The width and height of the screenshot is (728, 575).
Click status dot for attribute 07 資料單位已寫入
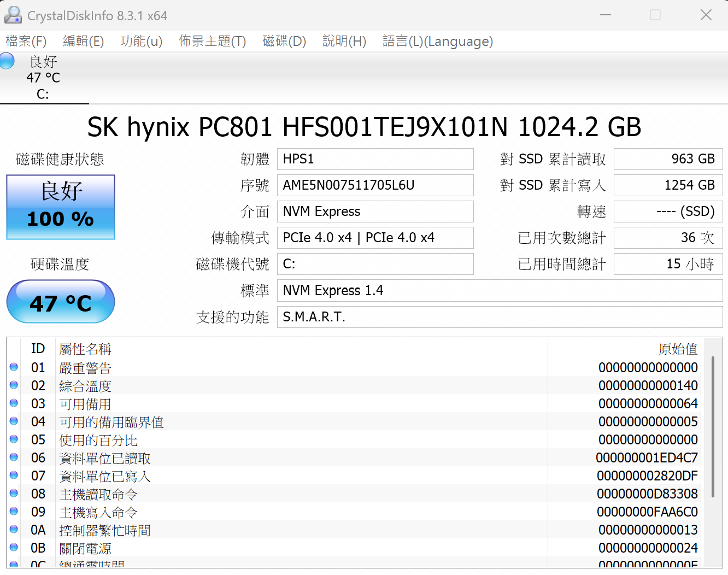pos(14,476)
